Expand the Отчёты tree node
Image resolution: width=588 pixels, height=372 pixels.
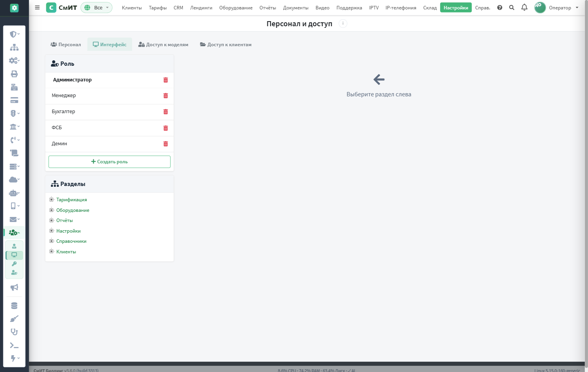(x=51, y=220)
